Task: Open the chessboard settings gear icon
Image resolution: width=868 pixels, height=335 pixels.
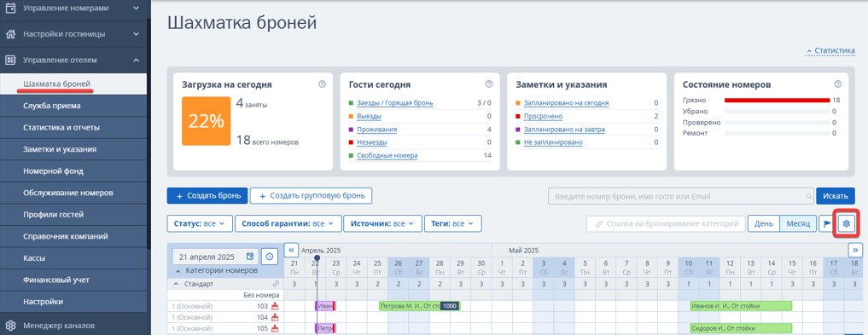Action: click(847, 224)
